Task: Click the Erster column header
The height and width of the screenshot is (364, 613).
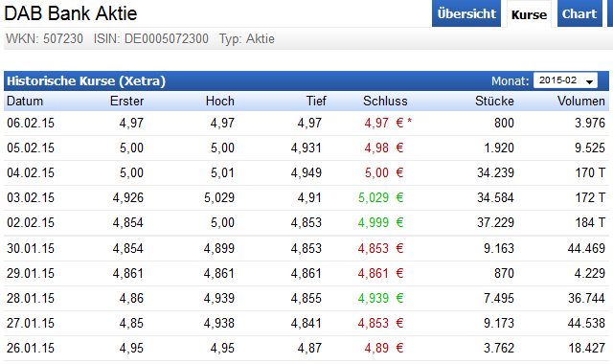Action: 126,102
